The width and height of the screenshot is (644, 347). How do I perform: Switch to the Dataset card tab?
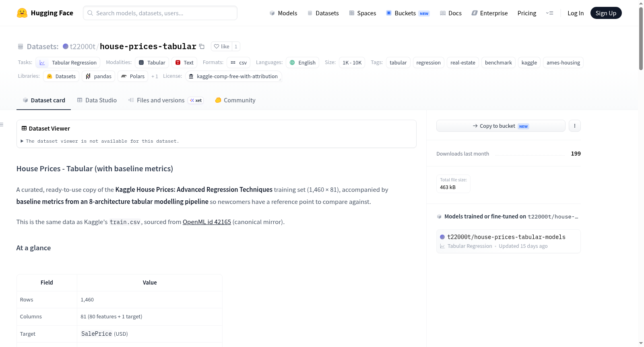coord(44,100)
